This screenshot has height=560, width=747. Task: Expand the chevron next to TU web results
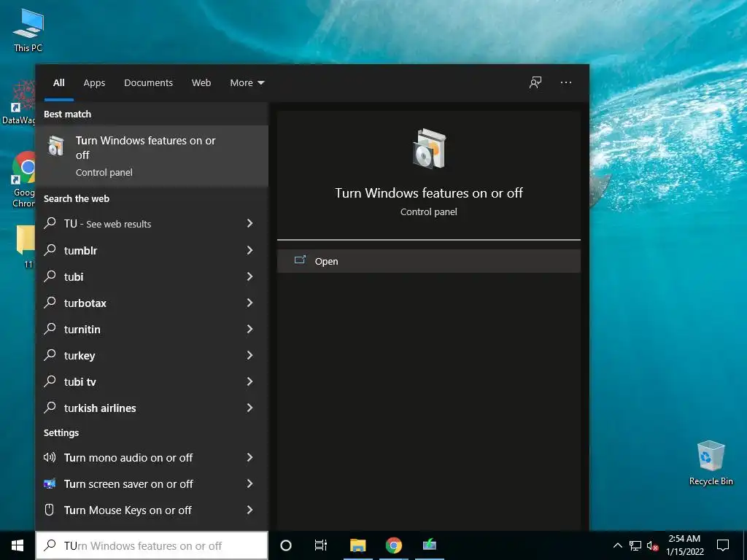click(x=249, y=223)
